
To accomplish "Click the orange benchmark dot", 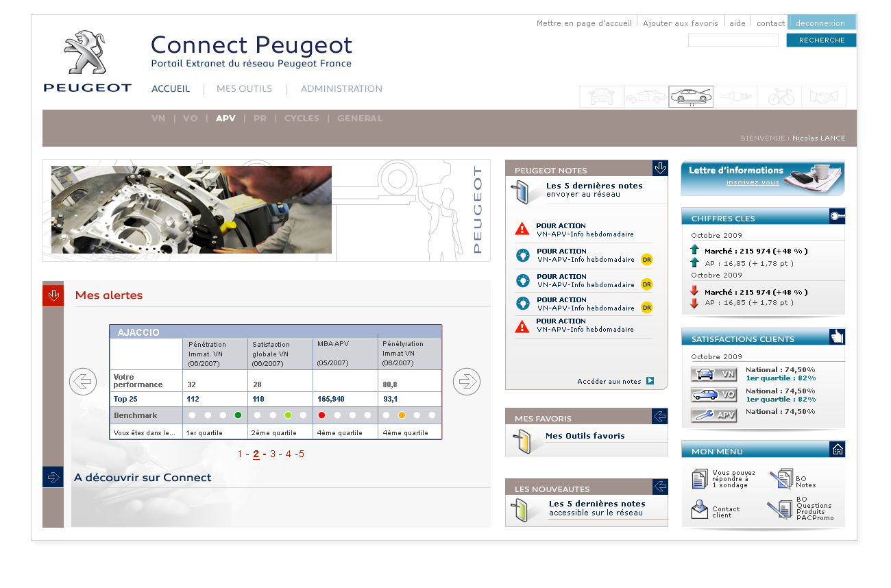I will (402, 415).
